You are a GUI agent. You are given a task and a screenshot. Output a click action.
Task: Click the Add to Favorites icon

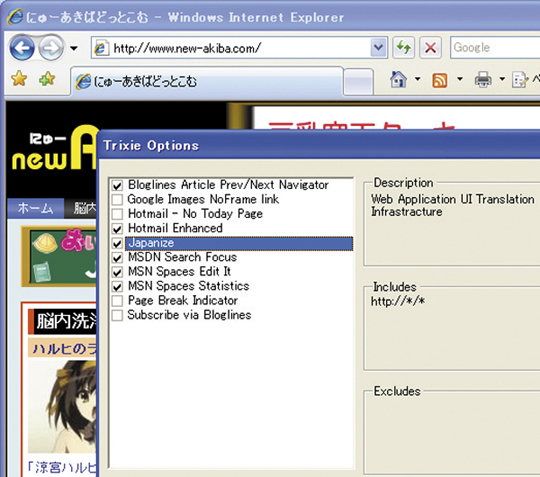click(47, 79)
